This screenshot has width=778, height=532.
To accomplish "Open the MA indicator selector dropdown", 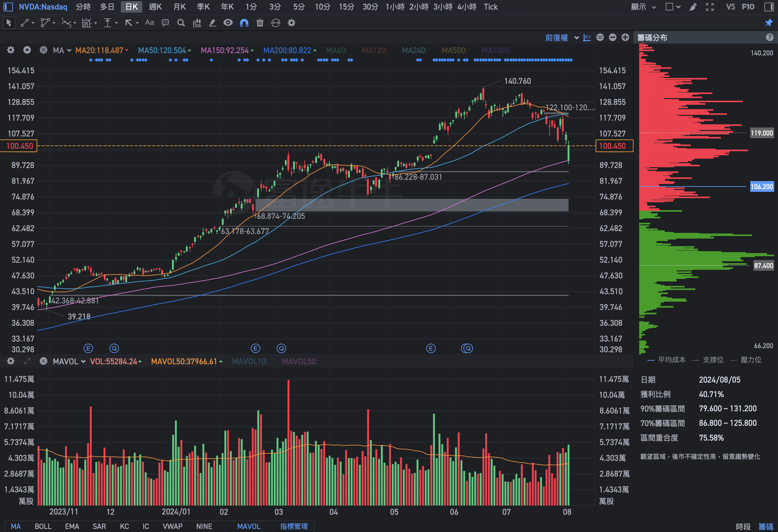I will [62, 50].
